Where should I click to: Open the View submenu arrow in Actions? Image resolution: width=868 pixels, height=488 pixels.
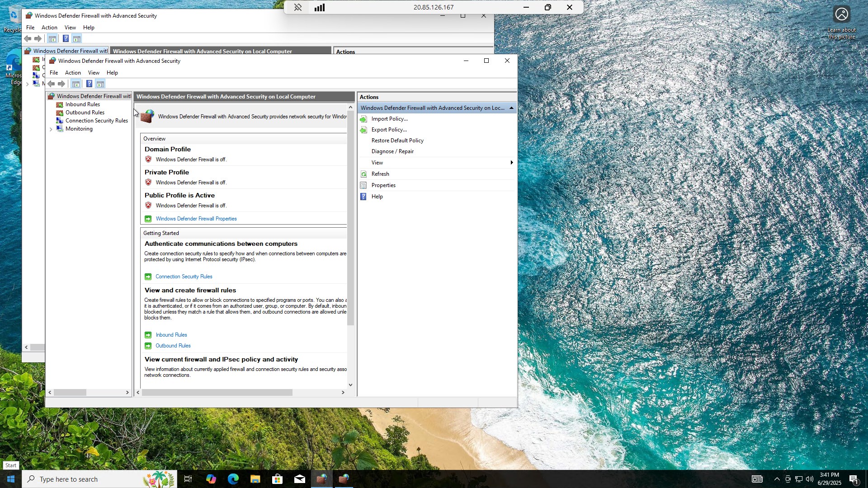click(512, 163)
